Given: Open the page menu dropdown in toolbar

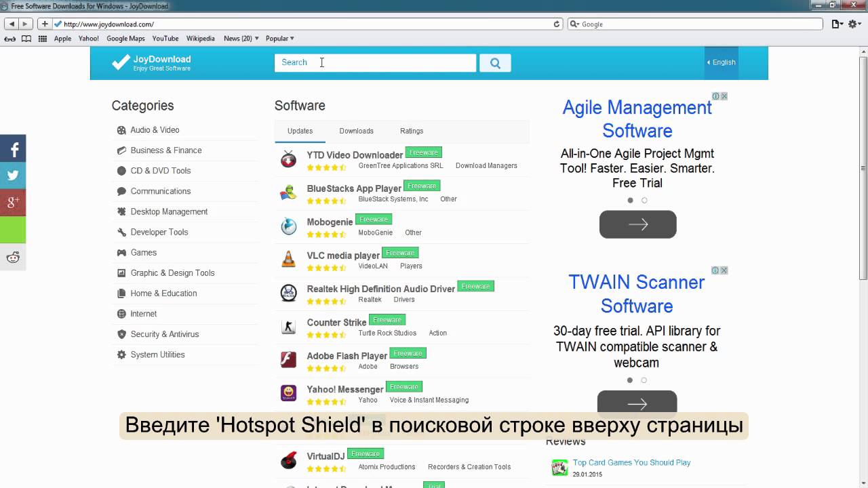Looking at the screenshot, I should pyautogui.click(x=837, y=24).
